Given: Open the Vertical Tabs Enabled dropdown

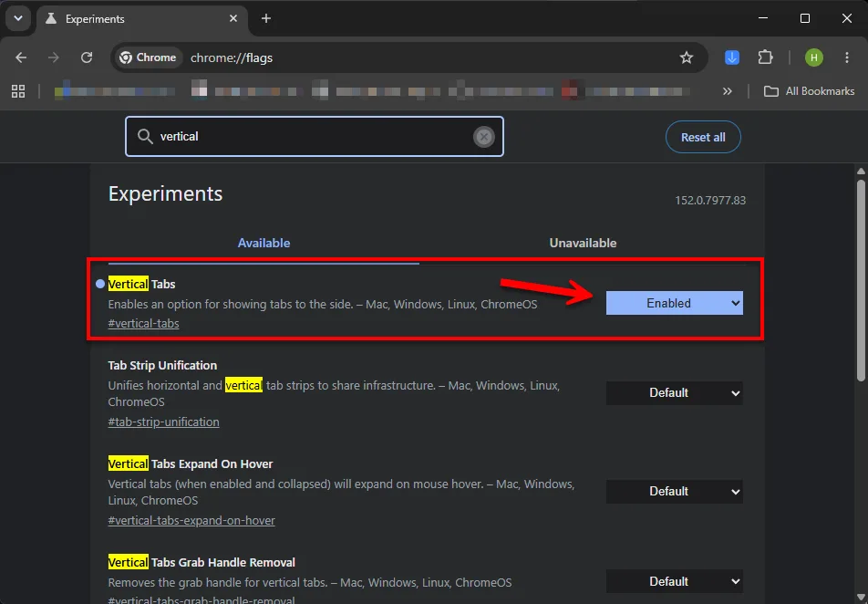Looking at the screenshot, I should pyautogui.click(x=675, y=303).
